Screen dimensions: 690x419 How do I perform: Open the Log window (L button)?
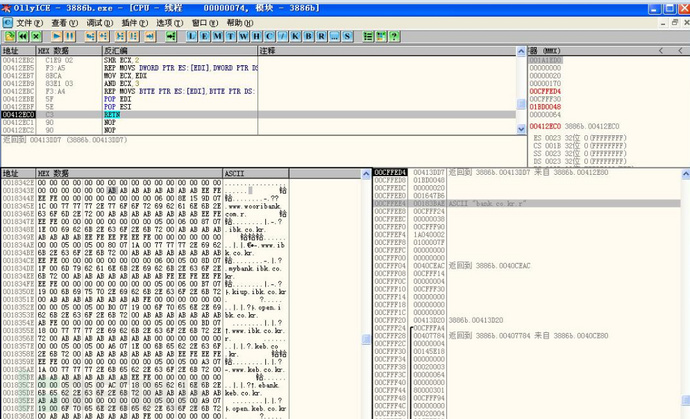click(x=191, y=37)
